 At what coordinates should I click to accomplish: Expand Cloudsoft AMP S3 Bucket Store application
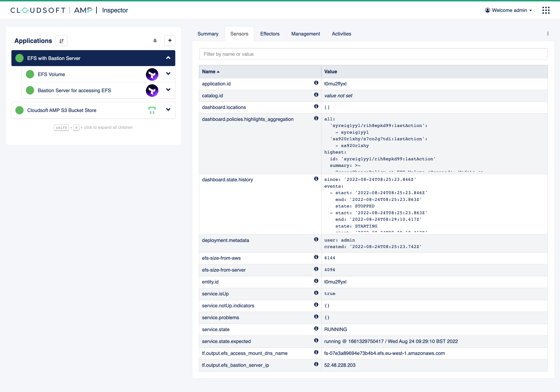point(168,109)
